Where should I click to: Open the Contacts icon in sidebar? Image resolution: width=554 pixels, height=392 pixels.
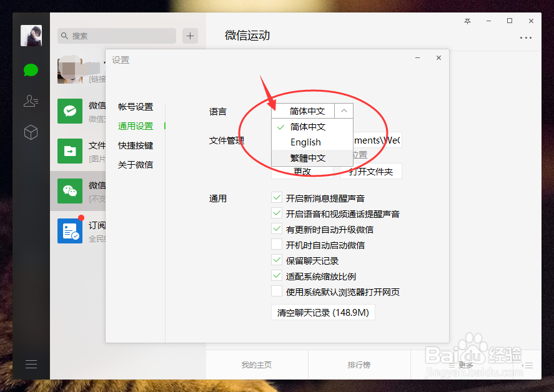pyautogui.click(x=31, y=101)
